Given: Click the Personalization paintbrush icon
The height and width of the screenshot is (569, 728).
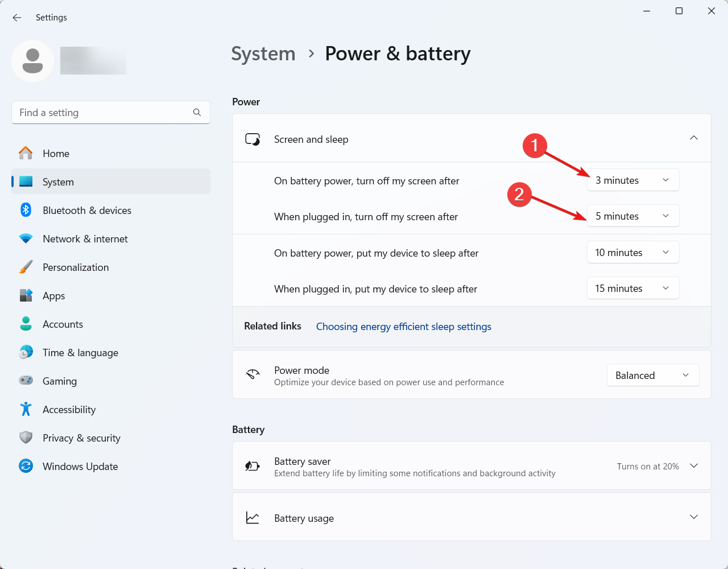Looking at the screenshot, I should click(x=26, y=267).
